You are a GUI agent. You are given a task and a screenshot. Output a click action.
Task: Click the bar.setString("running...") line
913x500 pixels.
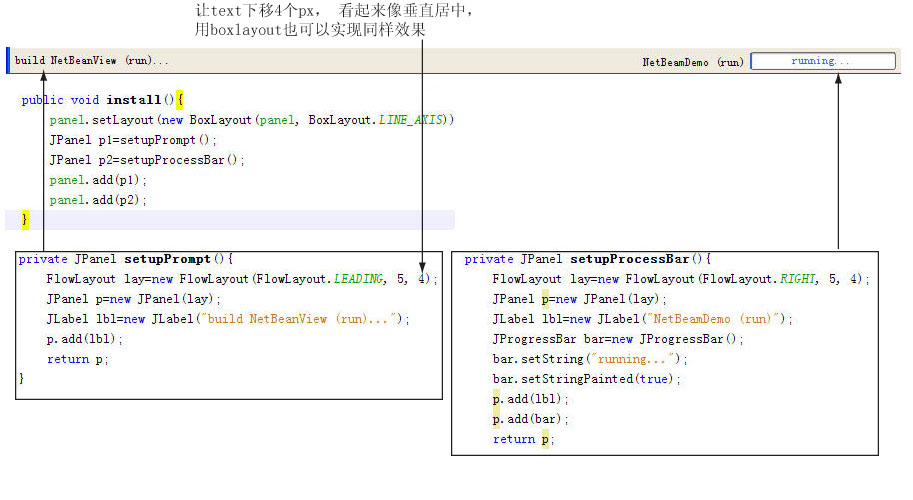pyautogui.click(x=590, y=359)
